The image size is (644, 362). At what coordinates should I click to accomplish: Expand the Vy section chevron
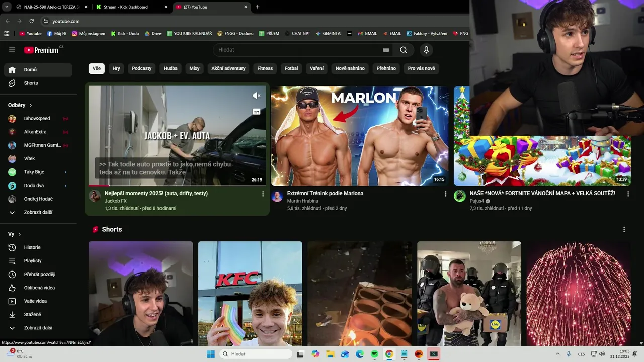coord(20,234)
